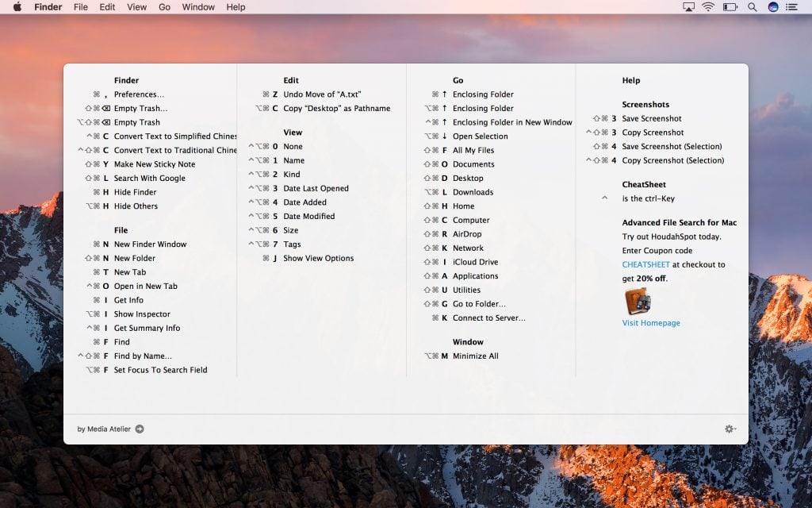This screenshot has width=812, height=508.
Task: Click the Siri icon in menu bar
Action: pyautogui.click(x=772, y=6)
